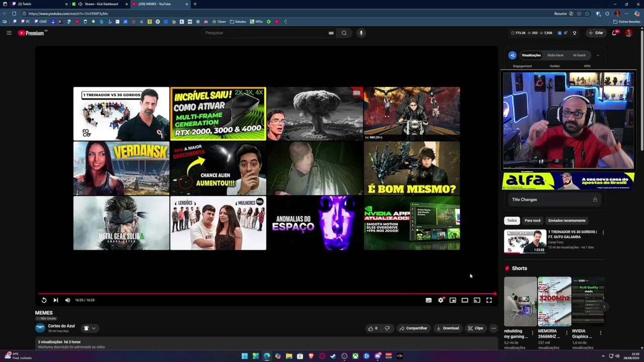Open the MEMORIA 2666MHZ Short
This screenshot has height=362, width=644.
554,301
